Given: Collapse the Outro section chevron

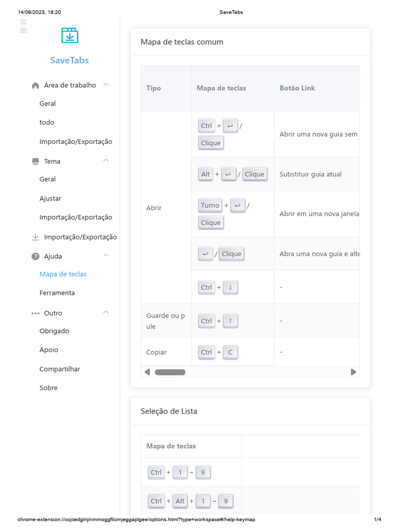Looking at the screenshot, I should (106, 312).
